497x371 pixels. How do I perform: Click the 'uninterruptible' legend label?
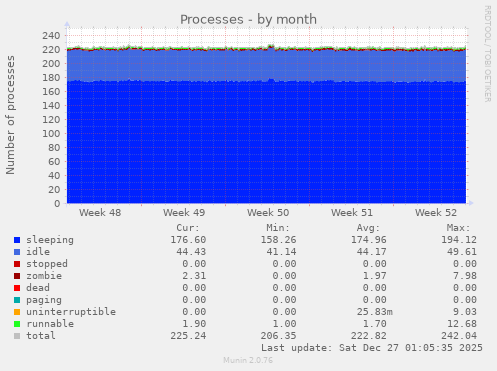(x=71, y=312)
